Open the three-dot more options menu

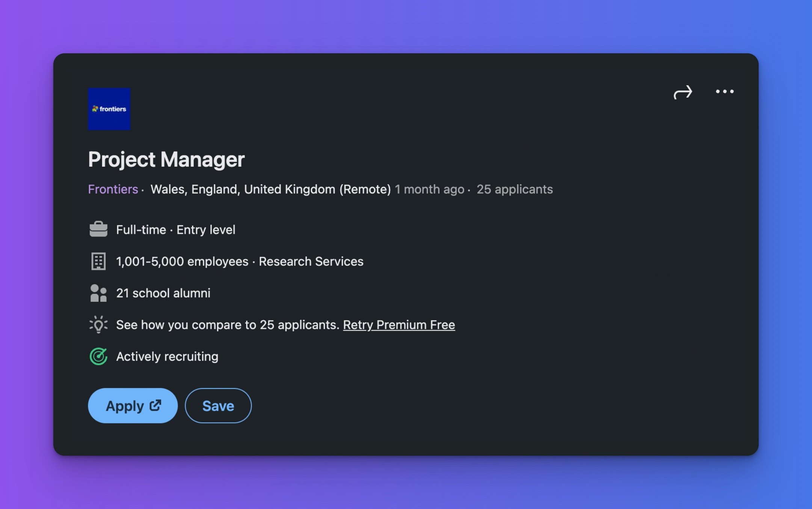724,91
